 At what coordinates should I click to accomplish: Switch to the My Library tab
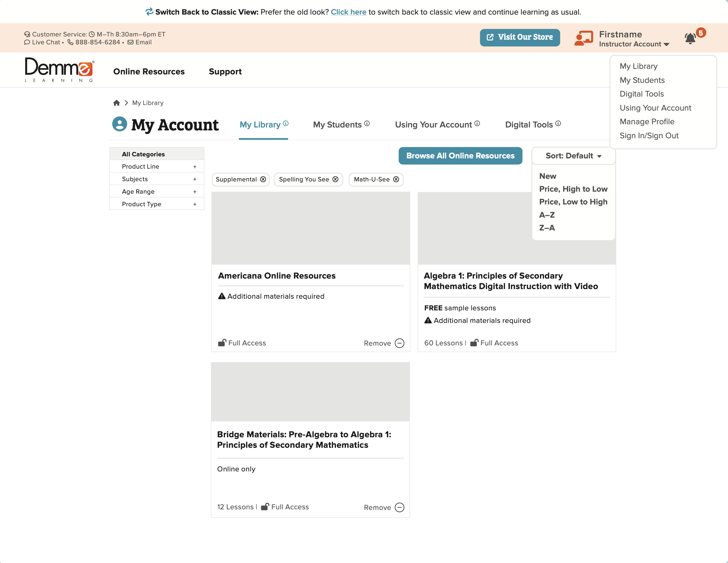[260, 124]
